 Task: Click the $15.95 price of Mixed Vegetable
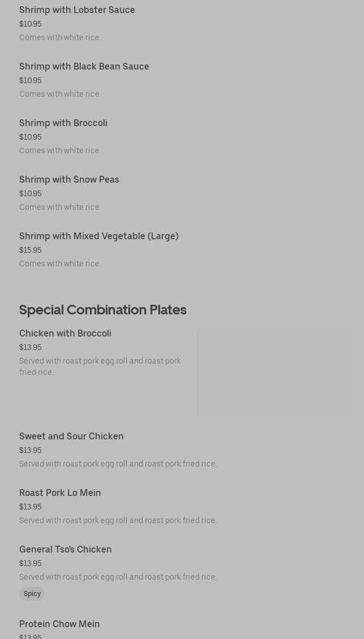pyautogui.click(x=31, y=251)
